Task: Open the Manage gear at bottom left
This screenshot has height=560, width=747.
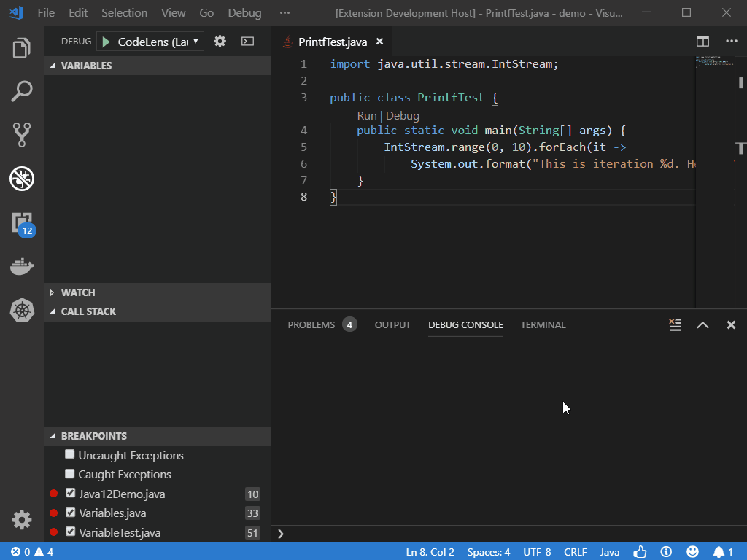Action: point(21,519)
